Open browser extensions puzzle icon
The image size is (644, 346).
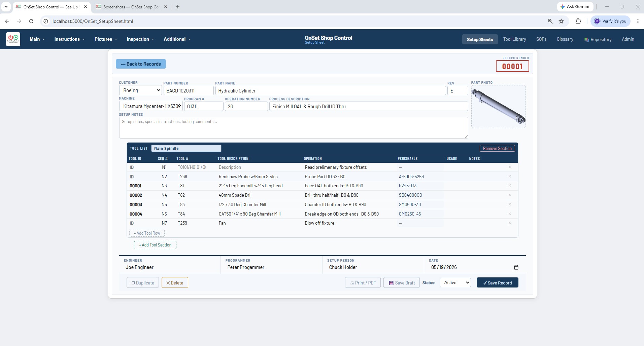pyautogui.click(x=578, y=21)
